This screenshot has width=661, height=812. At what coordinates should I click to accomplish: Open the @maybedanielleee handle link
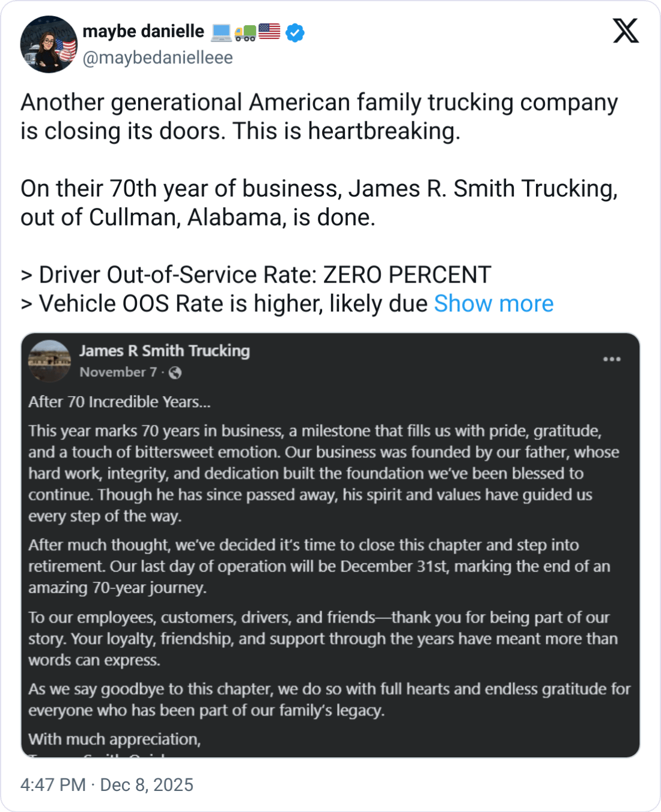157,58
